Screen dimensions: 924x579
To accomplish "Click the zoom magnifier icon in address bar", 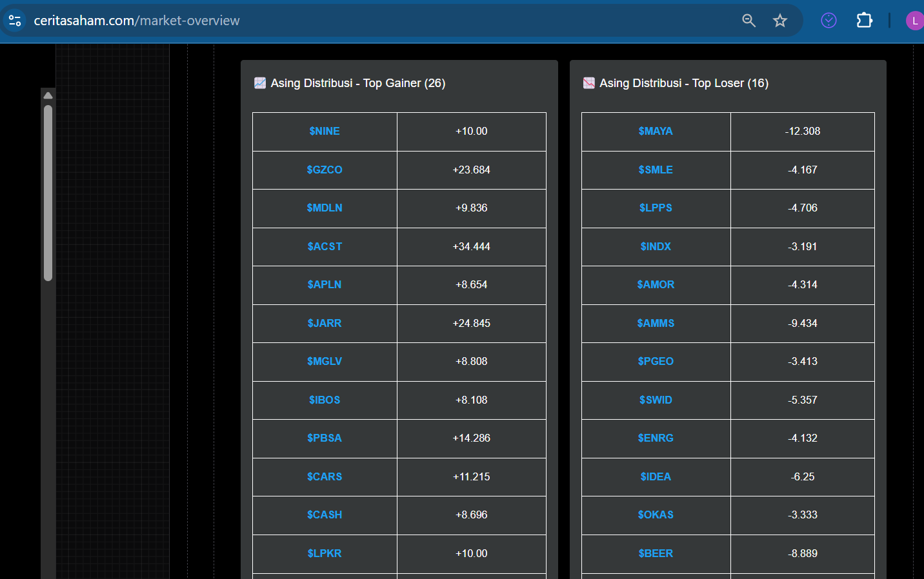I will 748,21.
